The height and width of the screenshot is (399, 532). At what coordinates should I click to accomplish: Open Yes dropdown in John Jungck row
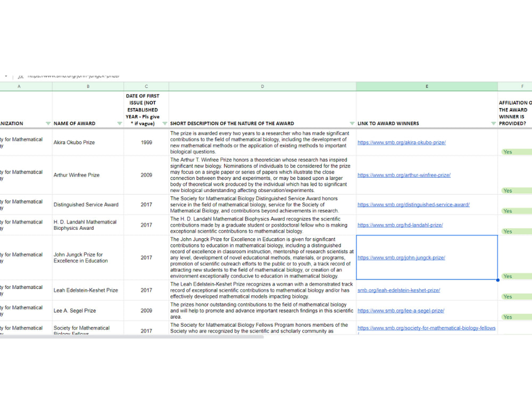(x=517, y=276)
